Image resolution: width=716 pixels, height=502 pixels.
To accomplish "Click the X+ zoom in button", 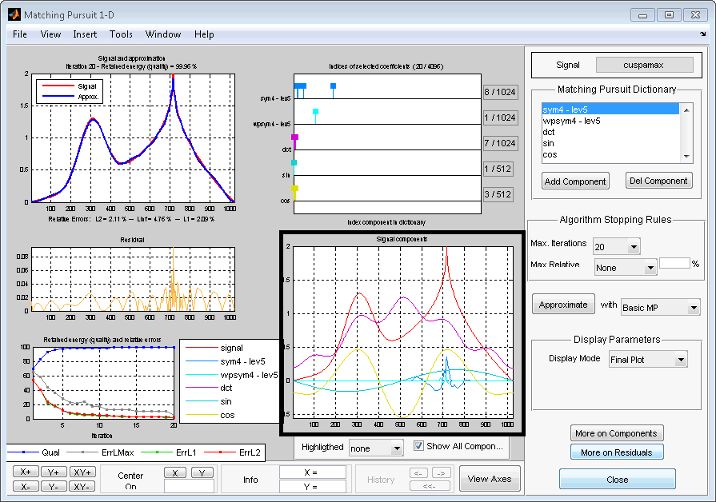I will 25,471.
